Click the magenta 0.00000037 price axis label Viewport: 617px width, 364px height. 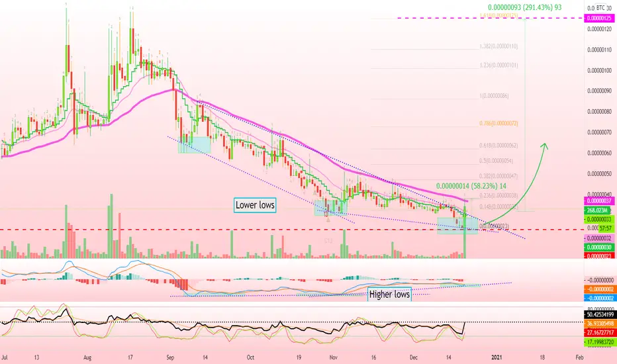pos(599,201)
